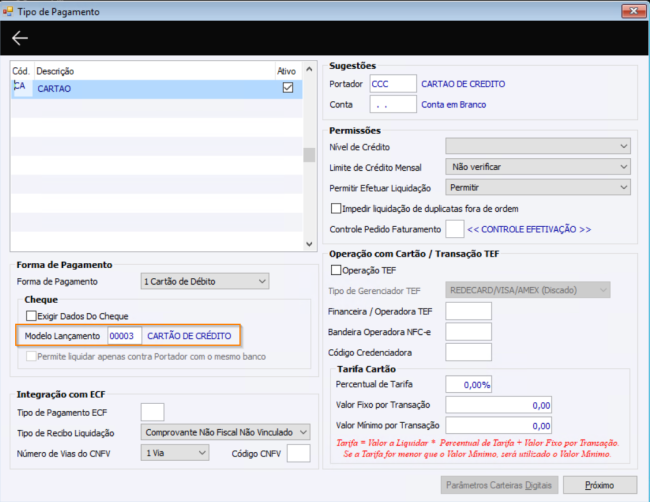This screenshot has height=502, width=650.
Task: Click the Modelo Lançamento code field
Action: tap(124, 336)
